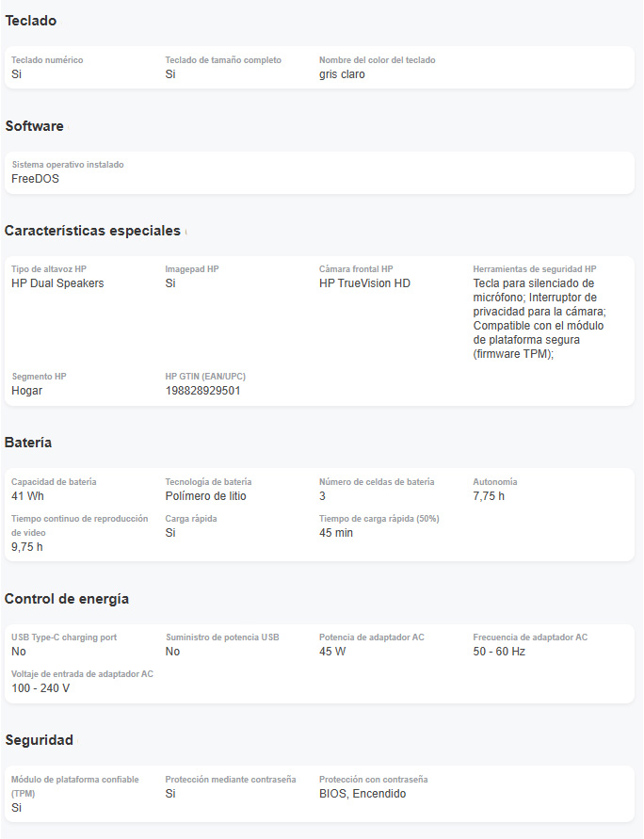The image size is (644, 839).
Task: Select the 100 - 240 V input voltage
Action: pos(40,688)
